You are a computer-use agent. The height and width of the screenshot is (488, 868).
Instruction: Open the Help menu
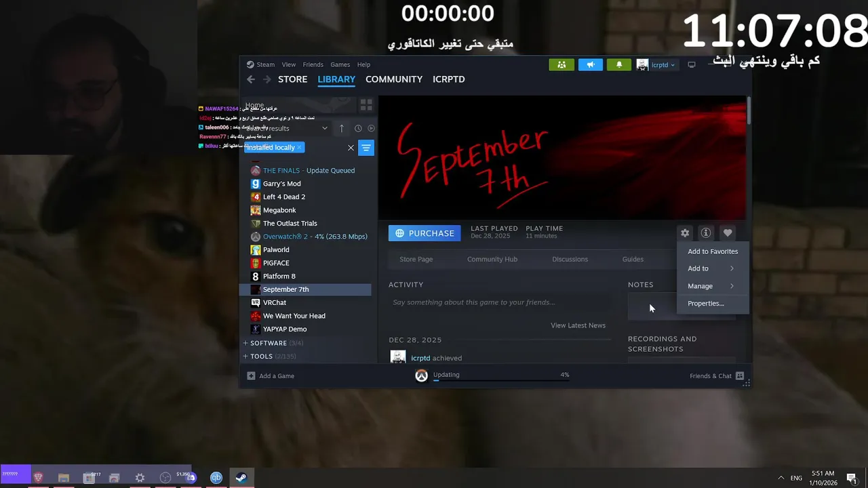(363, 64)
